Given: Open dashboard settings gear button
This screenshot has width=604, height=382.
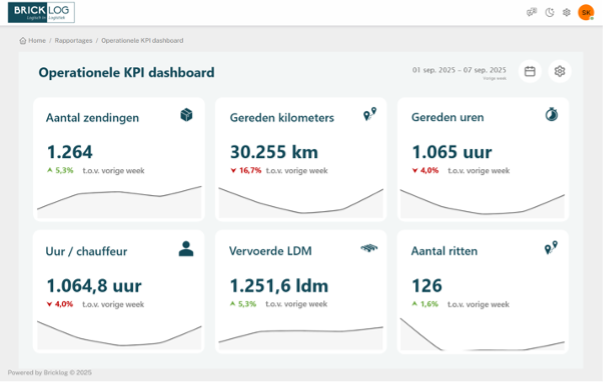Looking at the screenshot, I should [x=560, y=71].
